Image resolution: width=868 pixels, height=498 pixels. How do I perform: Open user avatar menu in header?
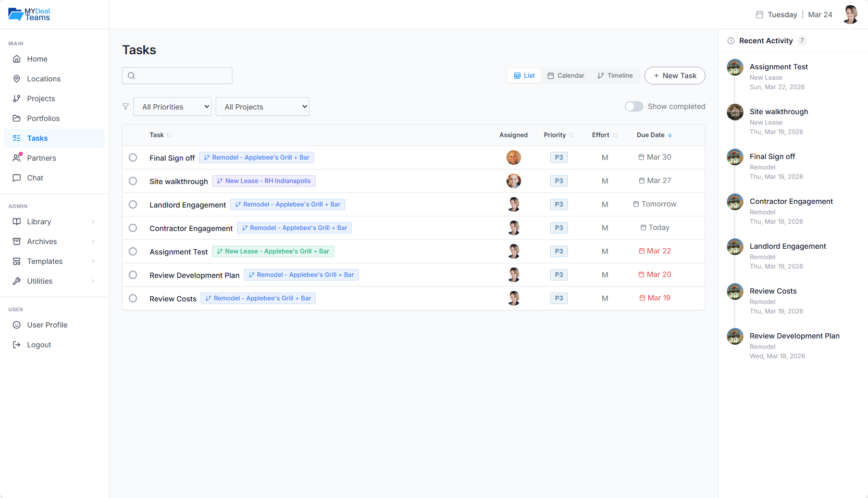(850, 15)
